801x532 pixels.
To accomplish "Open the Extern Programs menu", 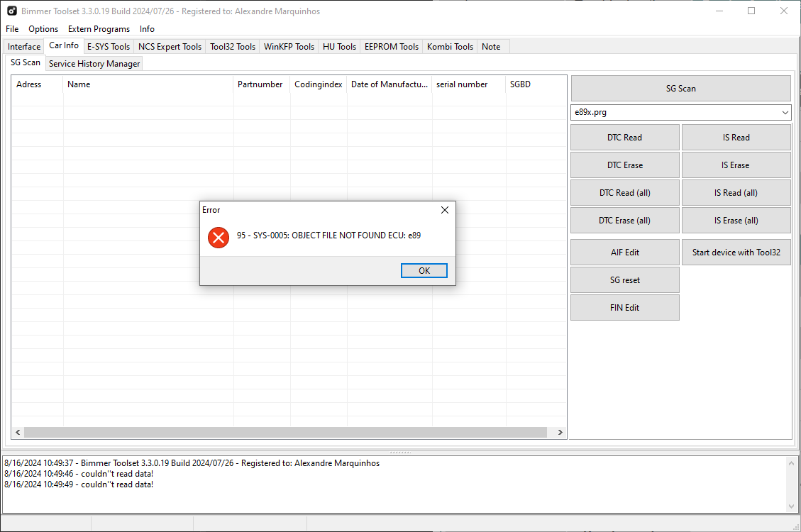I will 99,29.
